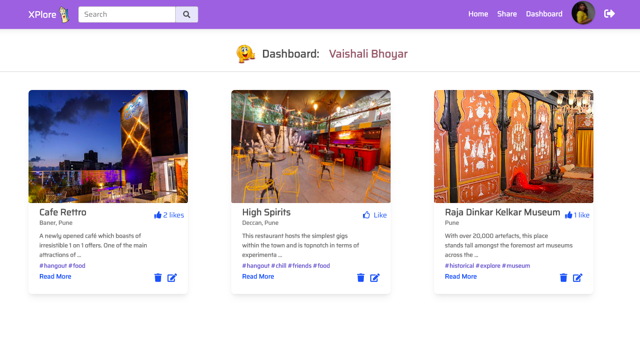Open the Home page
This screenshot has height=364, width=640.
478,14
